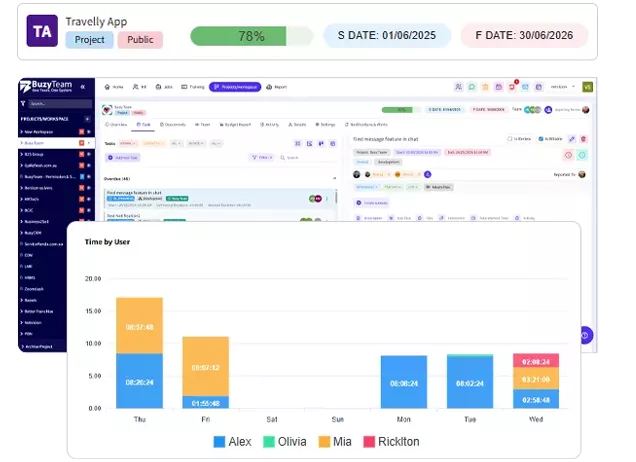
Task: Click the Projects/Workspace pill button
Action: (235, 87)
